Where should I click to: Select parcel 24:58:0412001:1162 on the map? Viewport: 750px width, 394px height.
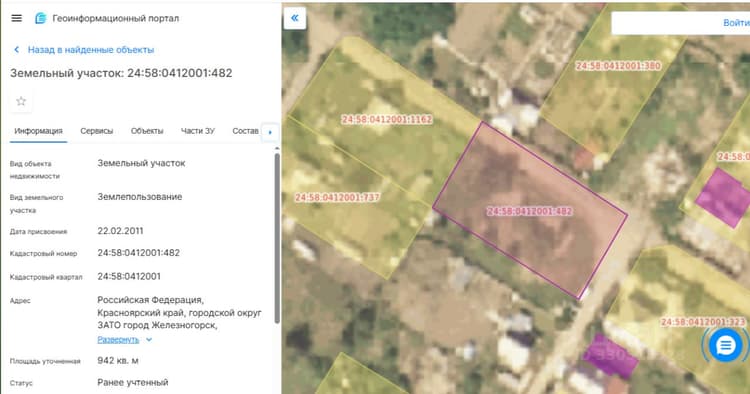click(x=386, y=119)
